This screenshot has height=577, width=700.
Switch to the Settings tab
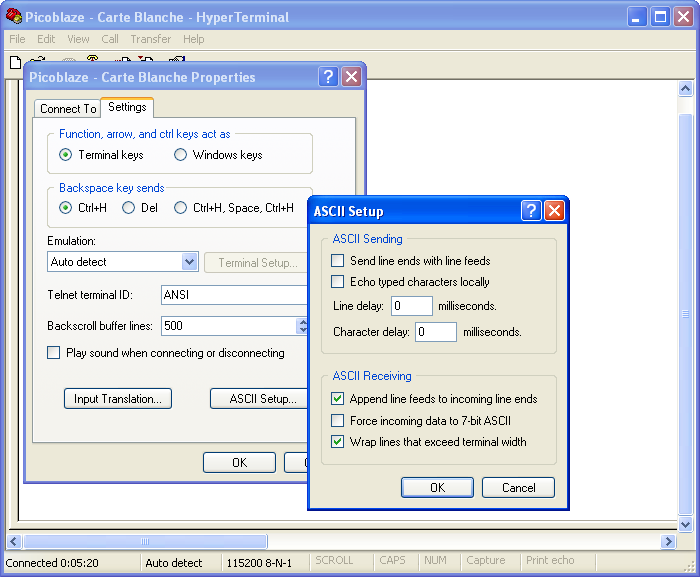coord(127,107)
